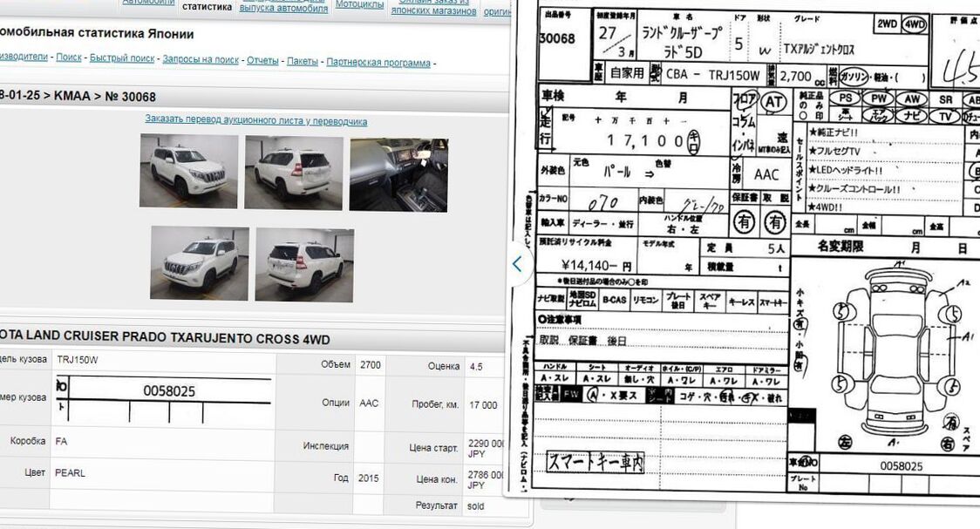
Task: Open the Prado thumbnail with its front facing left
Action: [200, 263]
